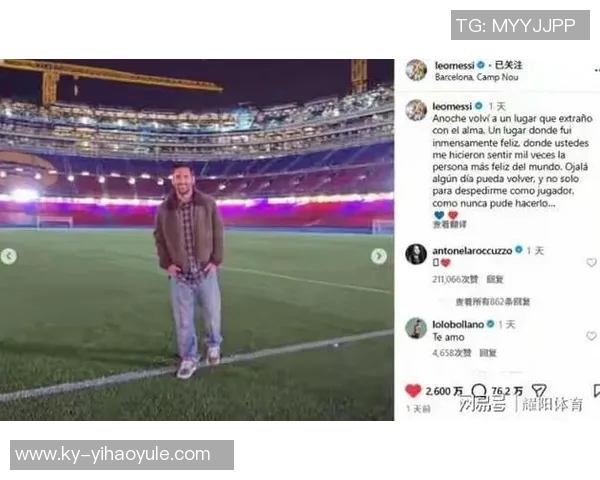This screenshot has height=480, width=600.
Task: Save the post with bookmark icon
Action: point(597,391)
